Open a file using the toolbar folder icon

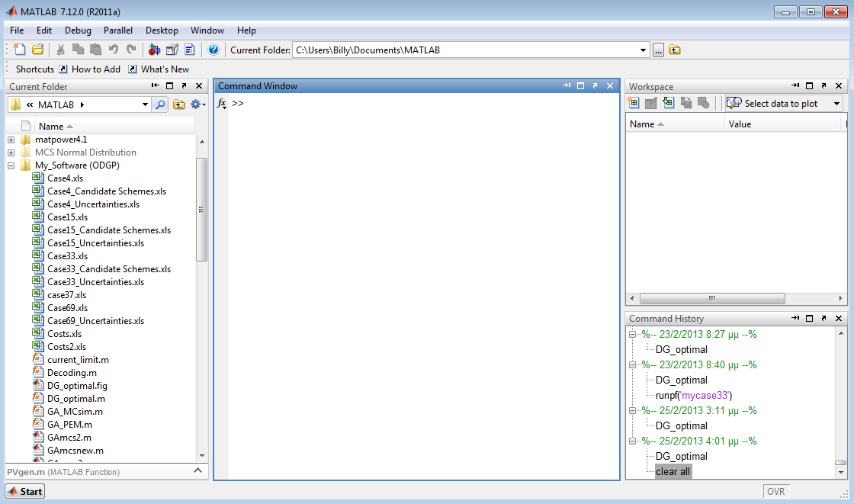click(37, 50)
